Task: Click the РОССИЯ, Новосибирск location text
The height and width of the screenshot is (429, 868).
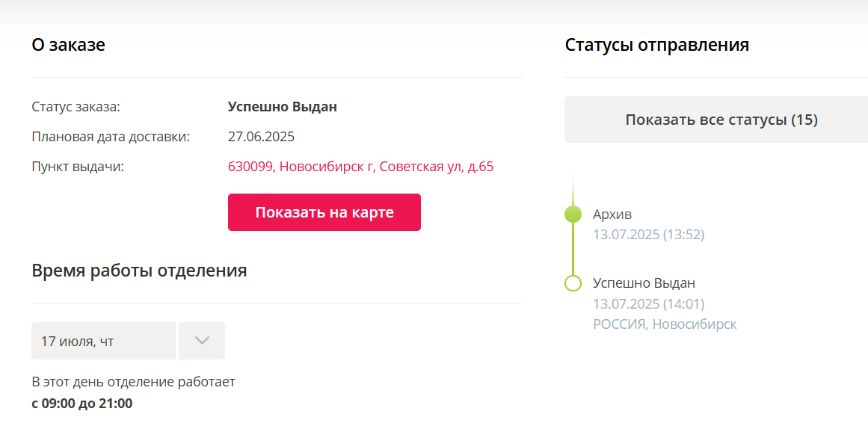Action: click(665, 324)
